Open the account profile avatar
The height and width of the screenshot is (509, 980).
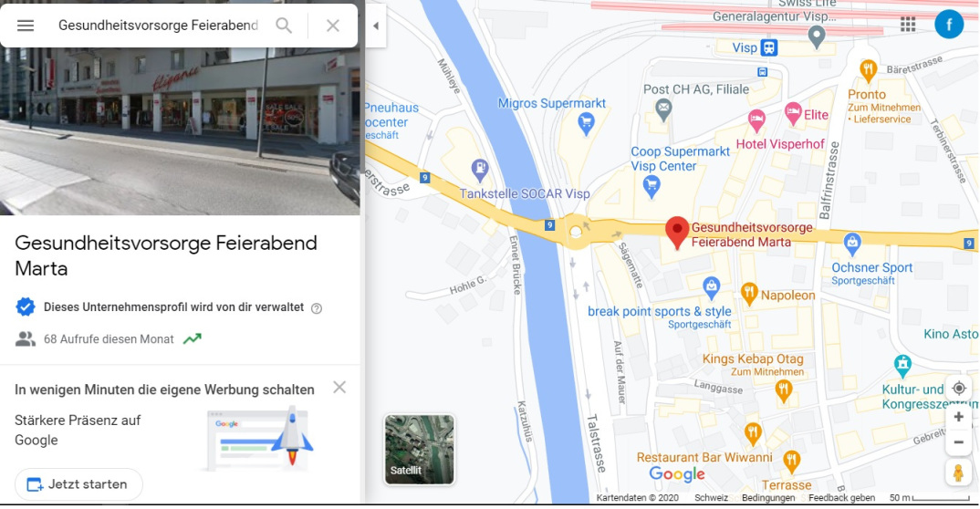(x=949, y=25)
